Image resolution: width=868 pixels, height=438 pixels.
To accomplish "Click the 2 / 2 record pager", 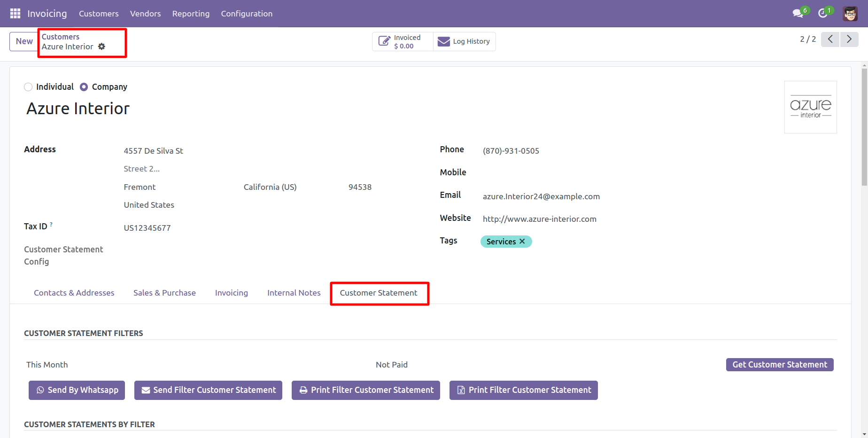I will (808, 39).
